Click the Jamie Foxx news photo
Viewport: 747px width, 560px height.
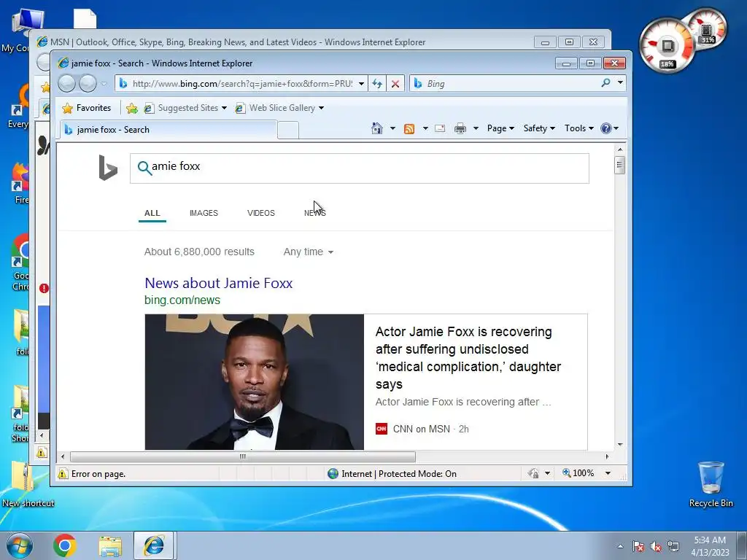click(255, 382)
